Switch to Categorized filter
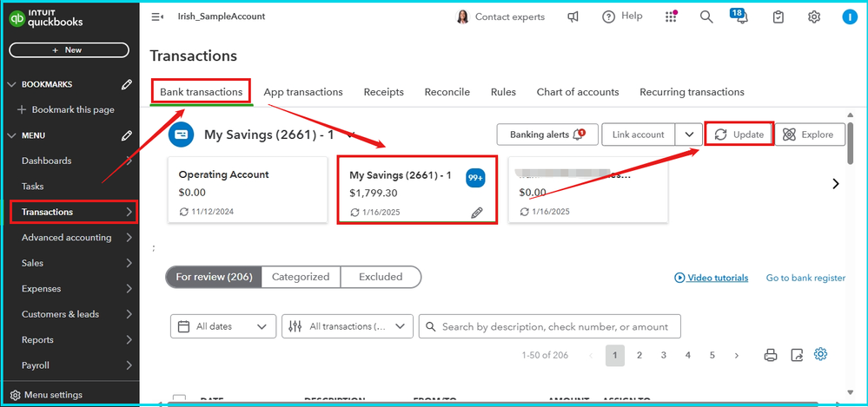868x407 pixels. pyautogui.click(x=301, y=277)
